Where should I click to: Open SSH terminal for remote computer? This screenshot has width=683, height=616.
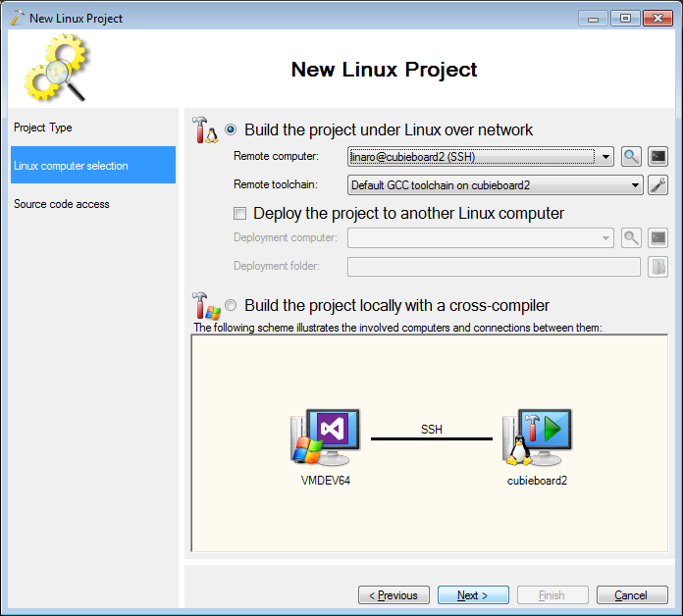click(x=657, y=156)
